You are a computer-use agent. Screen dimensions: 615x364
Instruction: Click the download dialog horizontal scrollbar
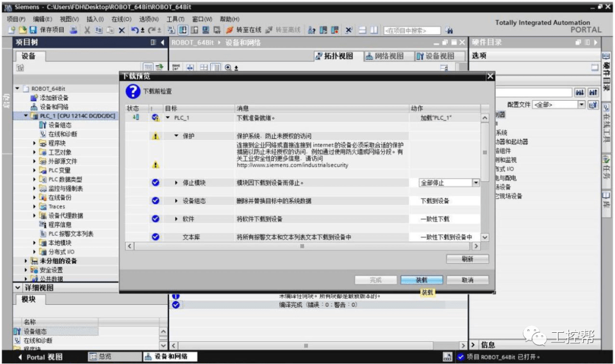tap(302, 246)
